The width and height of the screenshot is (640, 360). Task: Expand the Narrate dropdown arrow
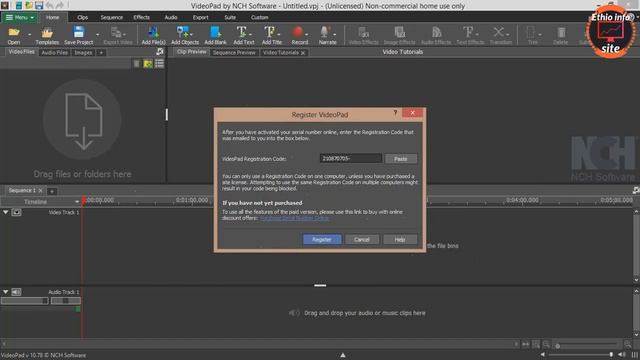335,34
